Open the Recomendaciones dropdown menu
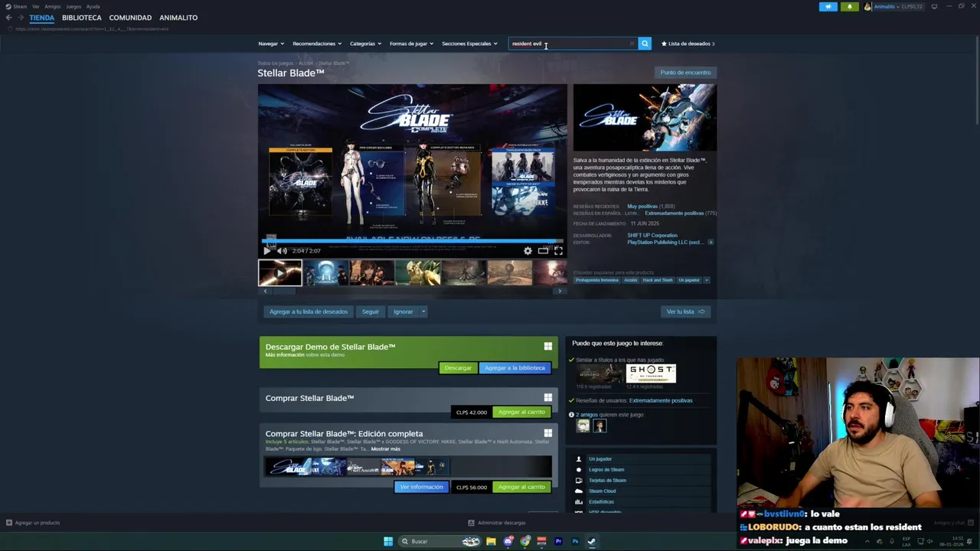 pyautogui.click(x=317, y=44)
